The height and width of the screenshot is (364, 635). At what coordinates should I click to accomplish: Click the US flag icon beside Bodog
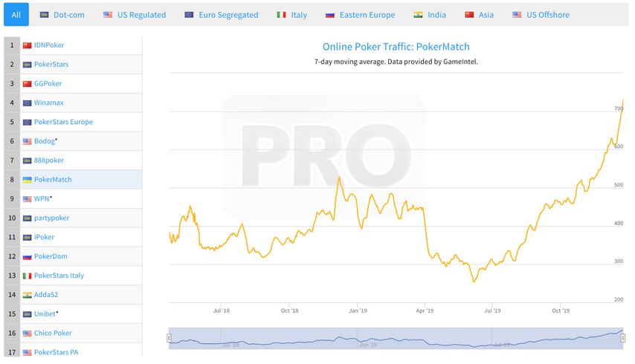pyautogui.click(x=27, y=141)
